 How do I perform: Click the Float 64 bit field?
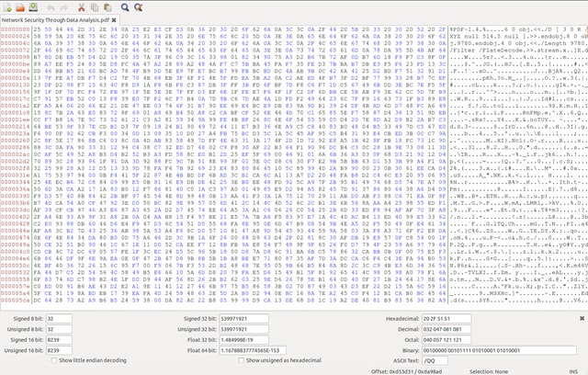coord(253,350)
